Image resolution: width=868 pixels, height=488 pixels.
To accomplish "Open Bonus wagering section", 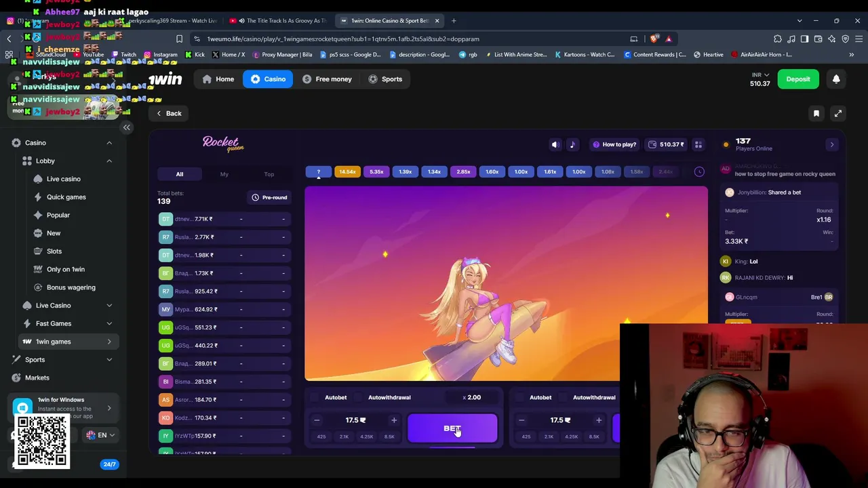I will pyautogui.click(x=71, y=287).
